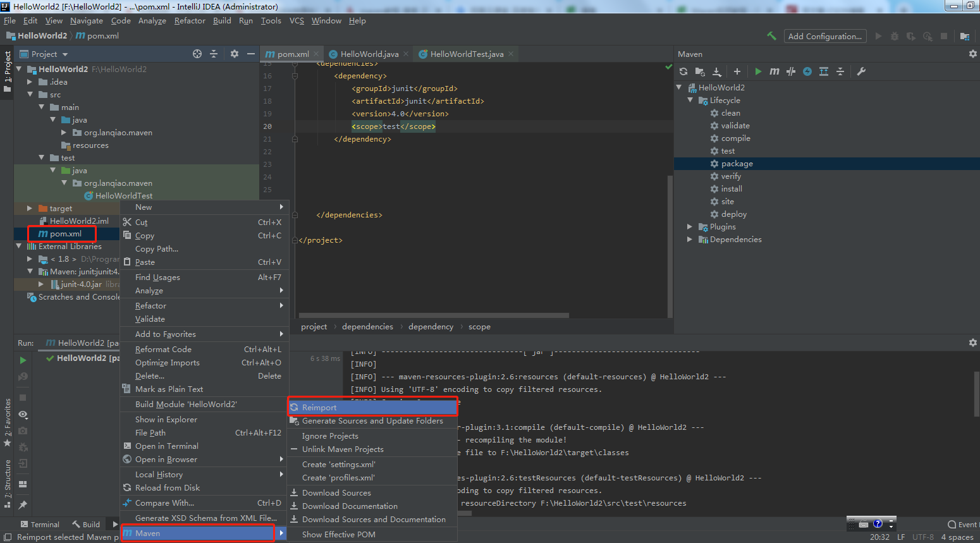980x543 pixels.
Task: Switch to HelloWorldTest.java editor tab
Action: [467, 54]
